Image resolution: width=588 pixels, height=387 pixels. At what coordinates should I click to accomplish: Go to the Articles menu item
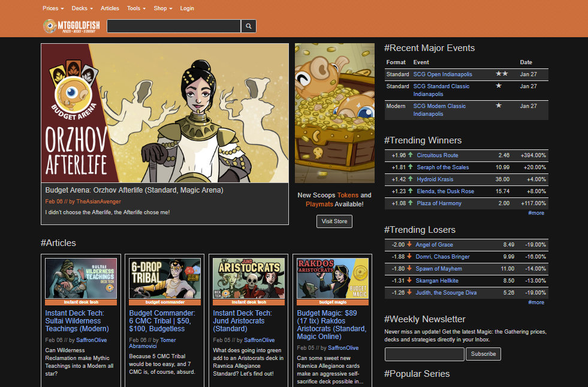click(110, 8)
